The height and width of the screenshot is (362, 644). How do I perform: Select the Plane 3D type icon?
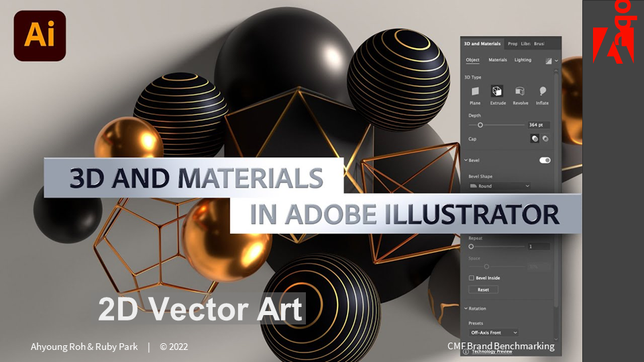point(475,91)
